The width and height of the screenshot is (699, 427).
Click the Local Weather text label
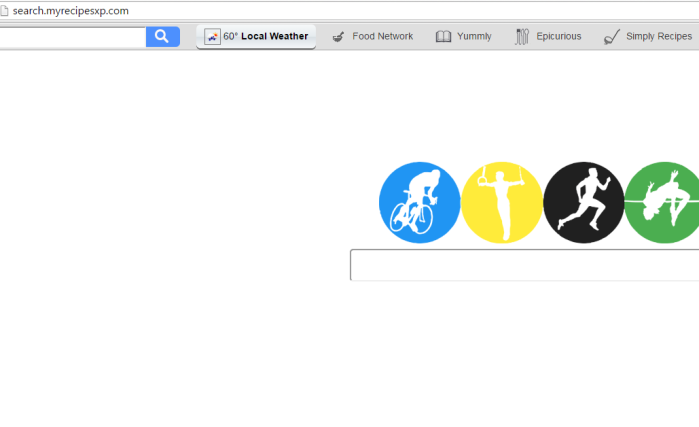tap(275, 36)
